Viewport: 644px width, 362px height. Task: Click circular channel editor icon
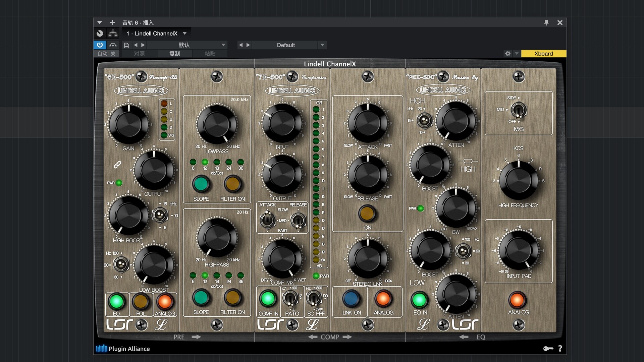click(x=100, y=34)
